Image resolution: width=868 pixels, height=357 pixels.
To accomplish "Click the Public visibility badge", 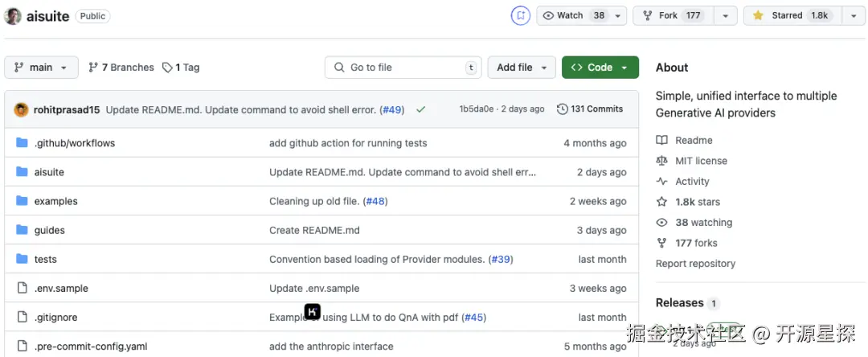I will click(92, 16).
